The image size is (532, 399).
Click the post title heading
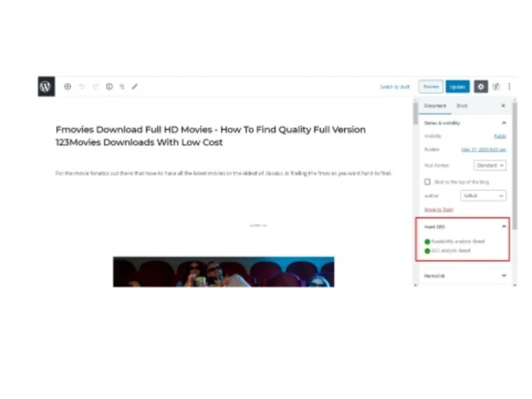211,136
